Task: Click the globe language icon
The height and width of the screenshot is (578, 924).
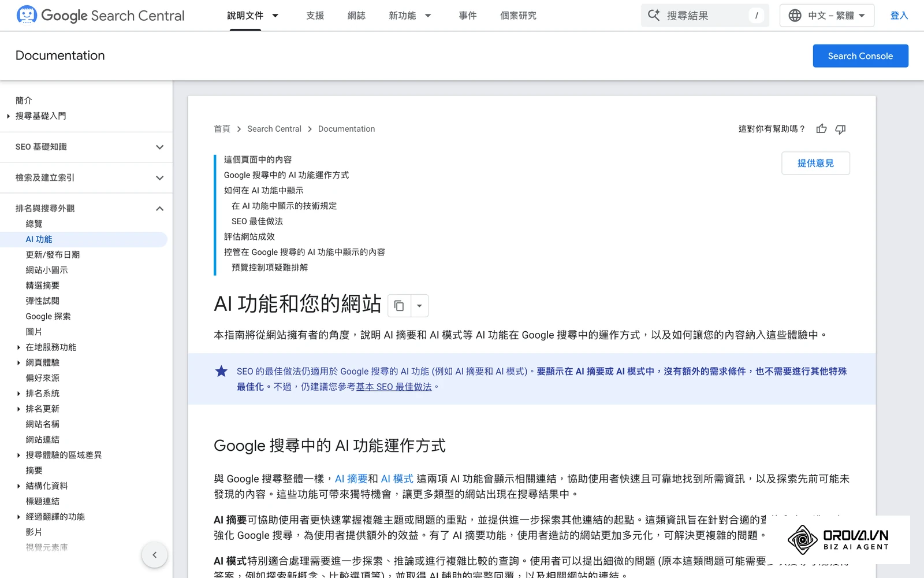Action: coord(795,16)
